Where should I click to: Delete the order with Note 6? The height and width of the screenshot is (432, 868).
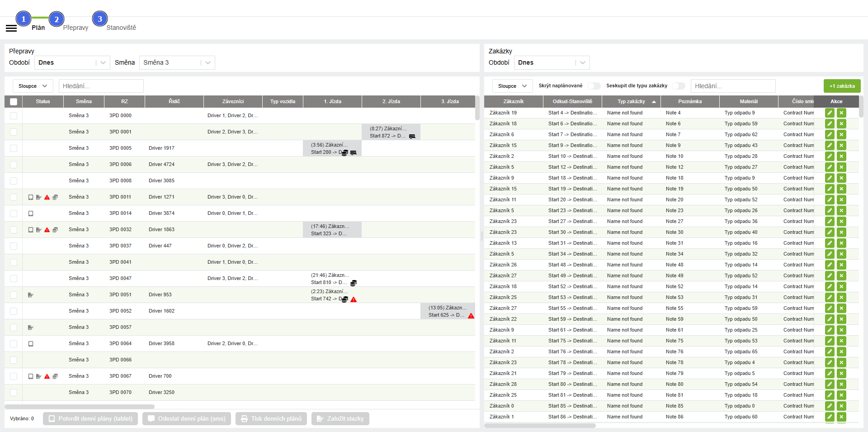point(841,123)
